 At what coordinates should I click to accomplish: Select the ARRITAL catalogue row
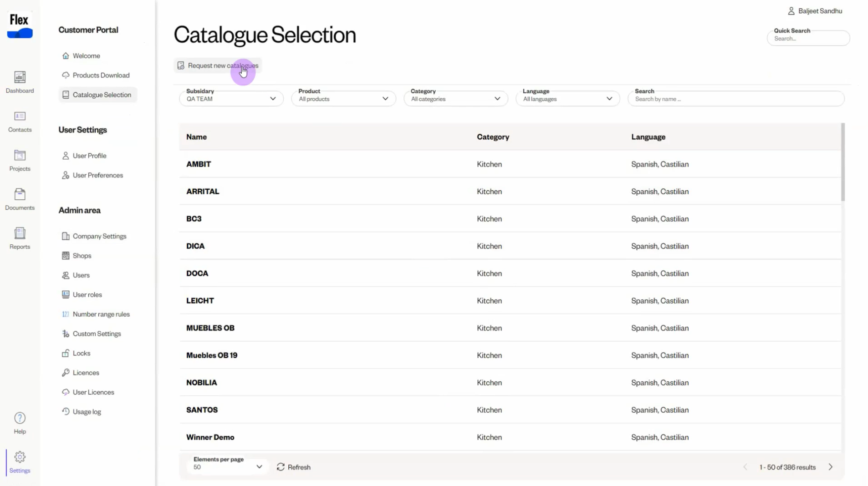point(510,192)
